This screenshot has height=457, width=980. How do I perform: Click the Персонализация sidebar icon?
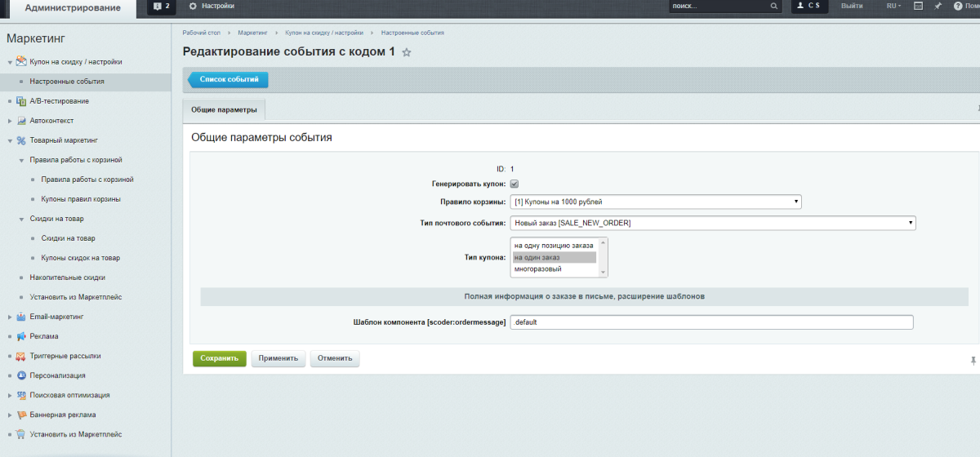(x=22, y=375)
